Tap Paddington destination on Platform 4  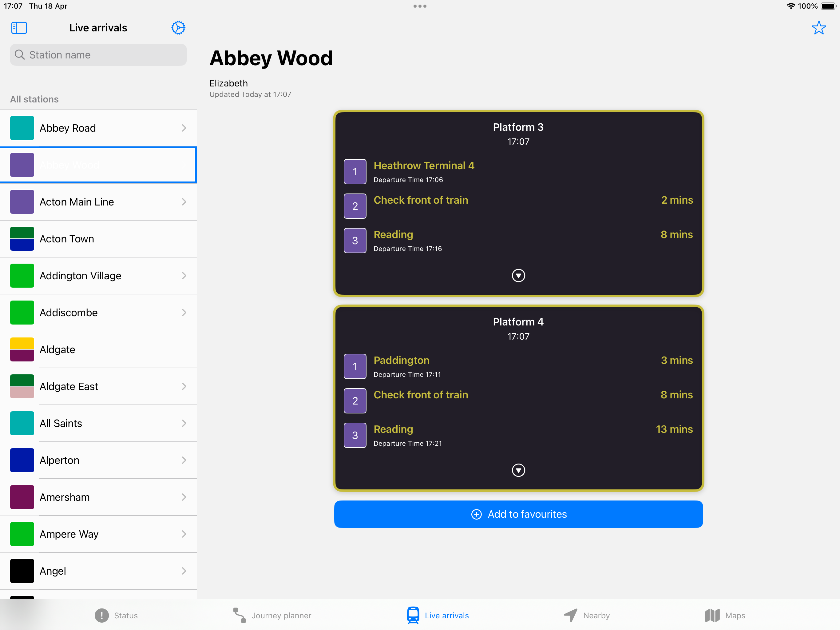coord(401,360)
